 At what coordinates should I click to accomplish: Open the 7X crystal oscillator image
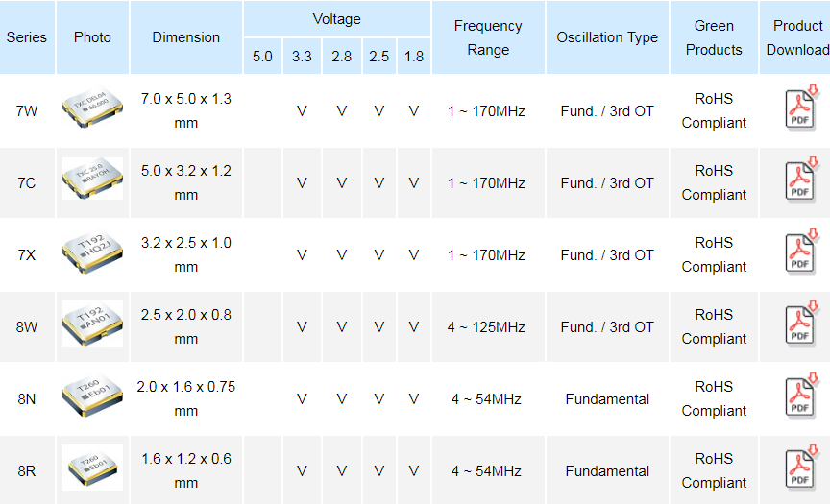tap(92, 253)
